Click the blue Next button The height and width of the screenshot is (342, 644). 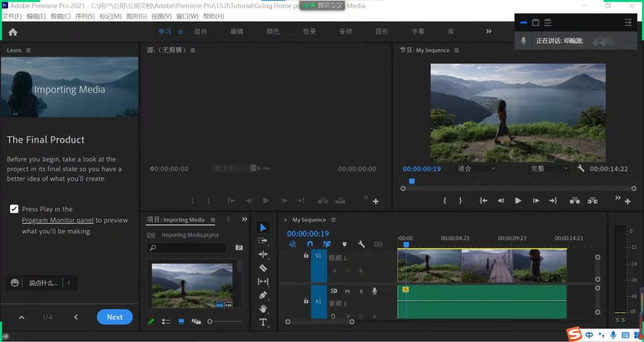pos(114,317)
